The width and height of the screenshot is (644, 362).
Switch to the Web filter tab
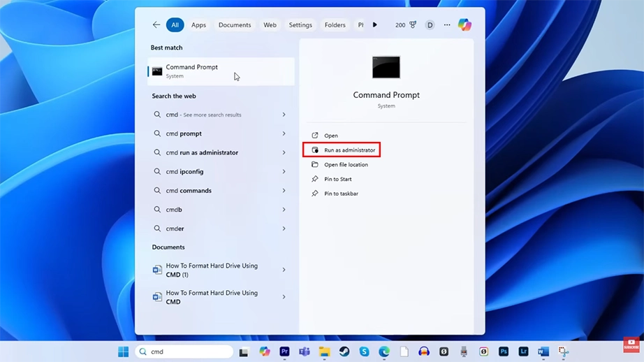[270, 25]
